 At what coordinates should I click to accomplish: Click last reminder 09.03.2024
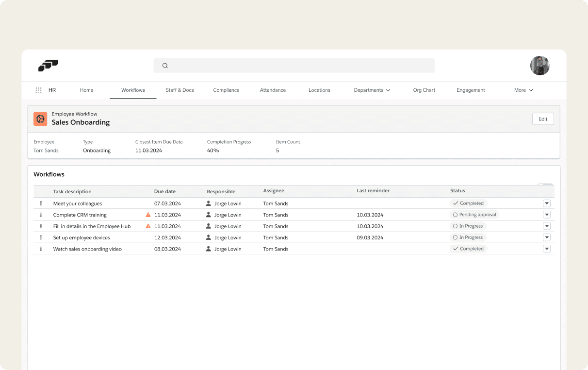pyautogui.click(x=370, y=237)
